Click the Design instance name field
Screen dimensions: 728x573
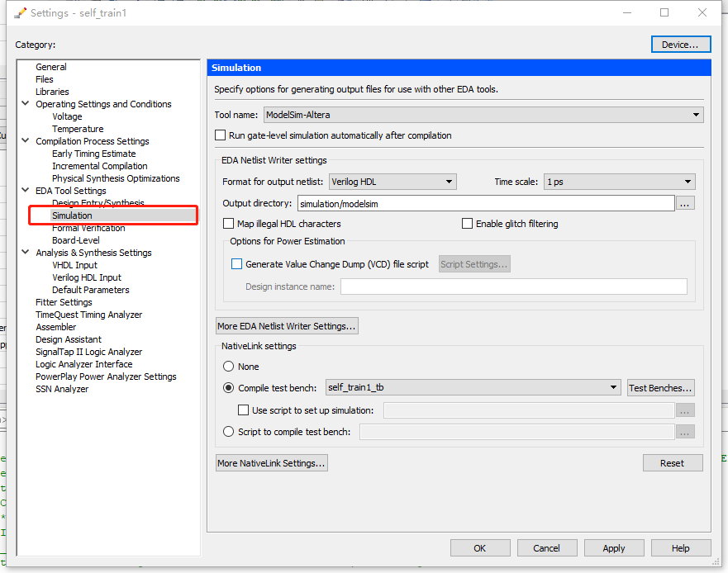click(x=513, y=286)
